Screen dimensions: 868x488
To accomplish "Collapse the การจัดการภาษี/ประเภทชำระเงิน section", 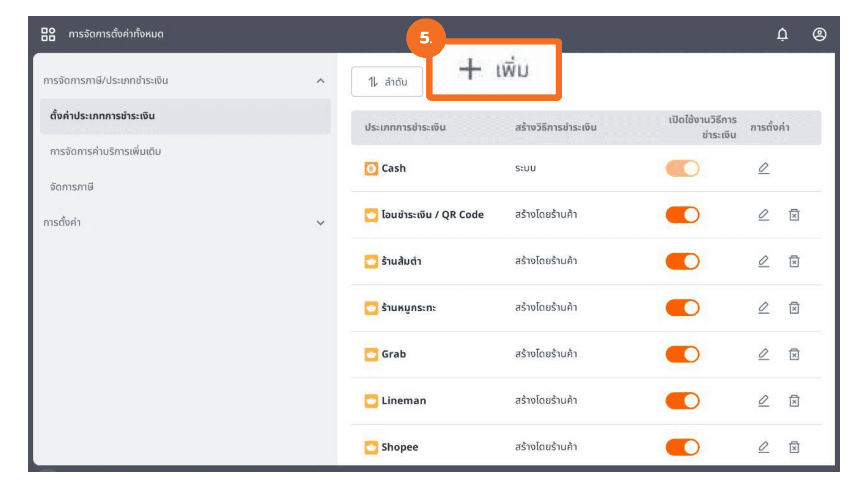I will point(321,81).
